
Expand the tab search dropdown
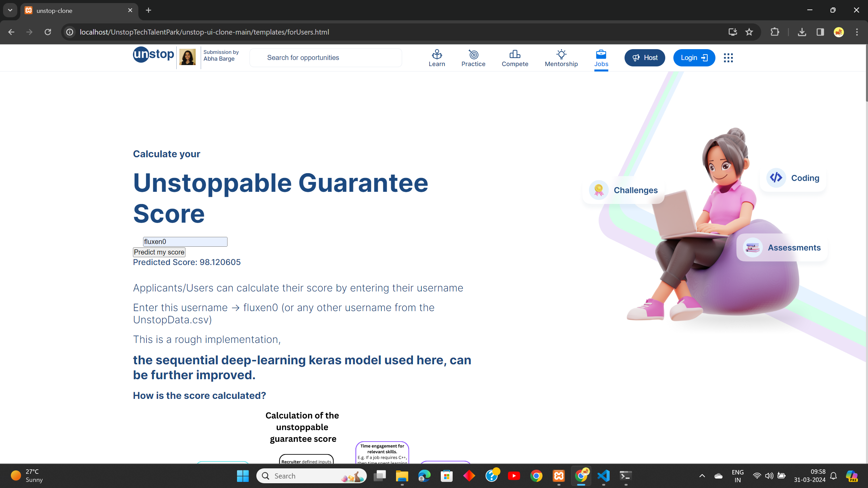[10, 10]
